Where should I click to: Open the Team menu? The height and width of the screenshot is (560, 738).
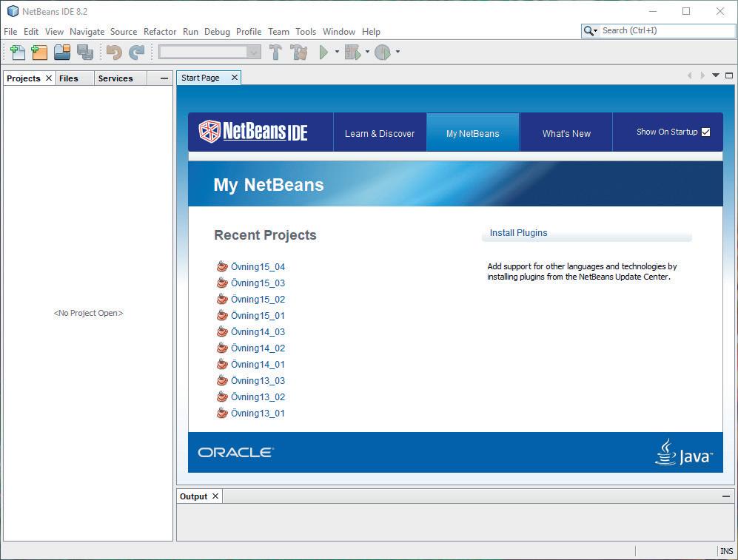click(x=278, y=32)
